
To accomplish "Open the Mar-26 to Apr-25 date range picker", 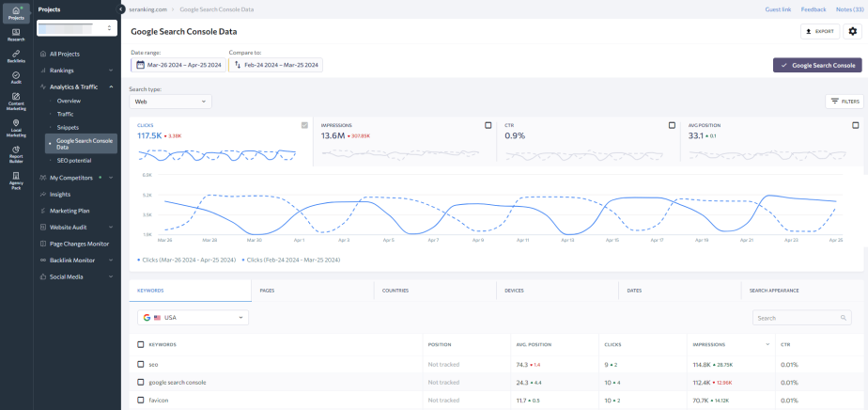I will click(177, 65).
